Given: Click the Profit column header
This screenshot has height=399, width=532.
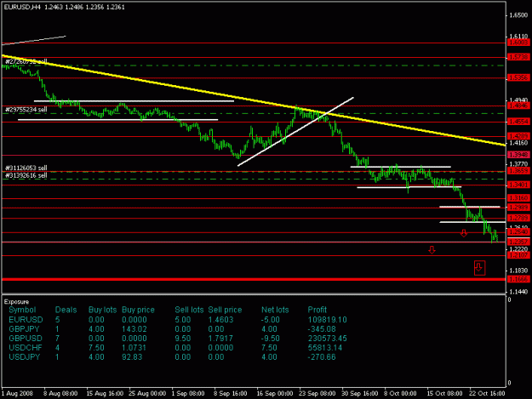Looking at the screenshot, I should coord(317,310).
